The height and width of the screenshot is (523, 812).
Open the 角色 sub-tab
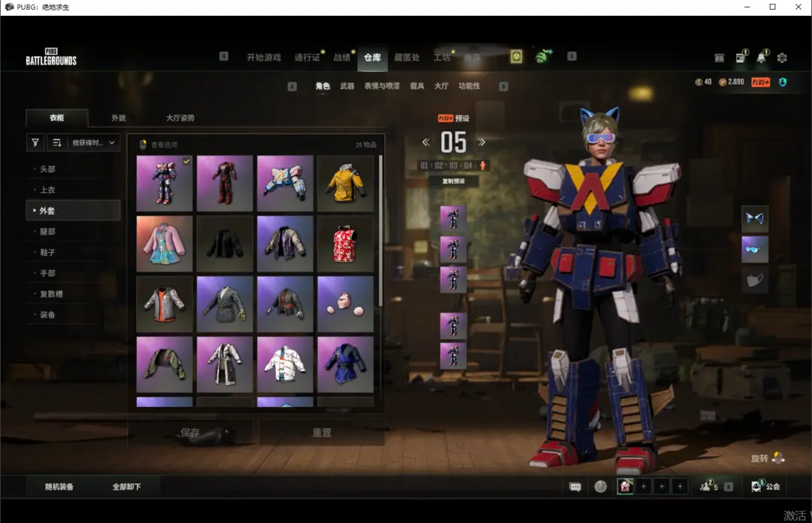tap(323, 86)
